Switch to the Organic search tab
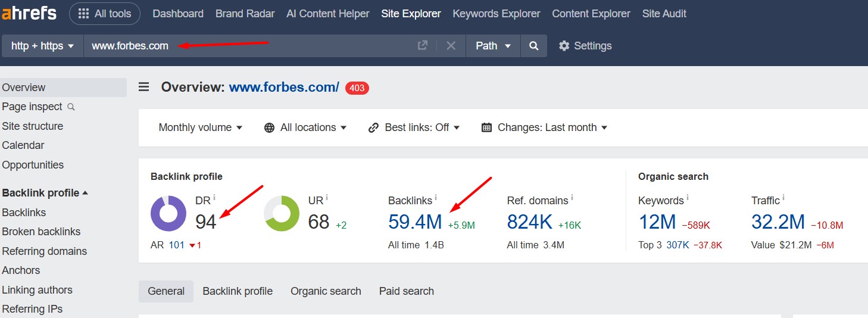Image resolution: width=868 pixels, height=318 pixels. click(x=326, y=291)
